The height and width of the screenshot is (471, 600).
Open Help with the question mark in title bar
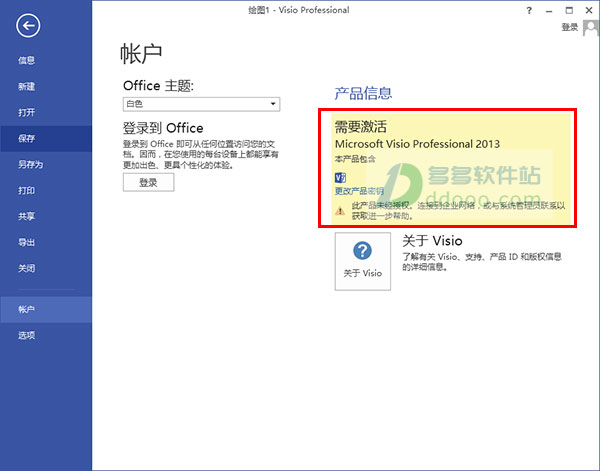tap(529, 10)
